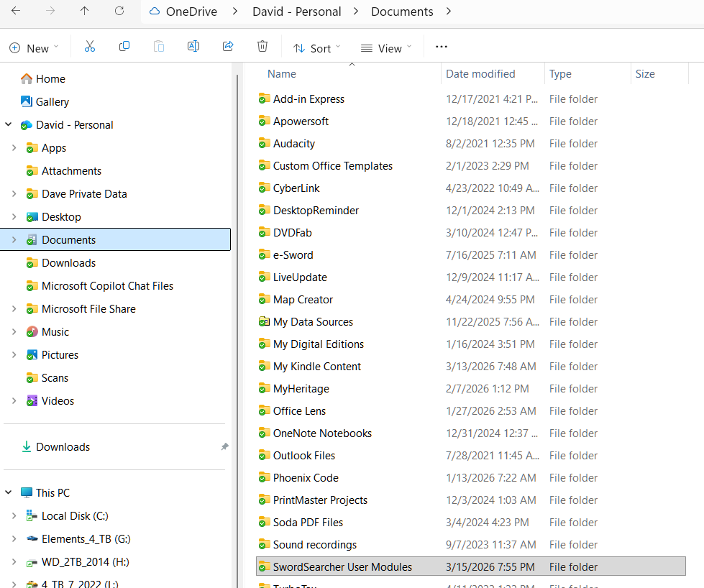Image resolution: width=704 pixels, height=588 pixels.
Task: Expand the WD_2TB_2014 (H:) drive
Action: click(14, 561)
